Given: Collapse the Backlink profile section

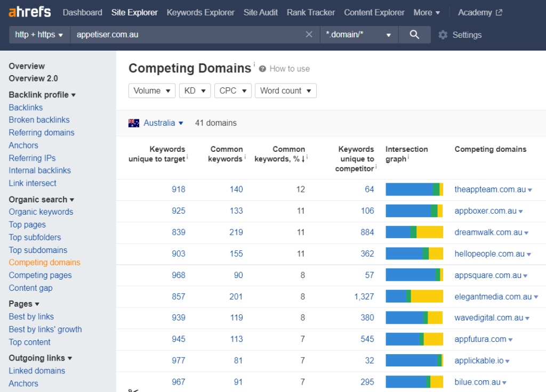Looking at the screenshot, I should click(x=42, y=95).
